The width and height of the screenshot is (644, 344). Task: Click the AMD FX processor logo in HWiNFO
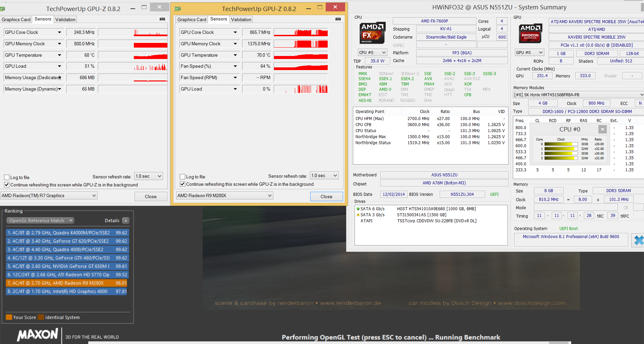(x=372, y=33)
